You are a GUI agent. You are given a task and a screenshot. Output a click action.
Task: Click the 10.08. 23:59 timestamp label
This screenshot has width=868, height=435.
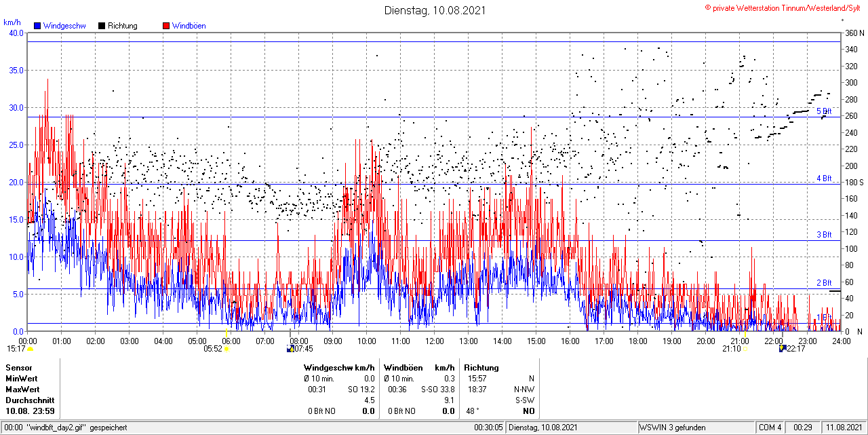30,411
